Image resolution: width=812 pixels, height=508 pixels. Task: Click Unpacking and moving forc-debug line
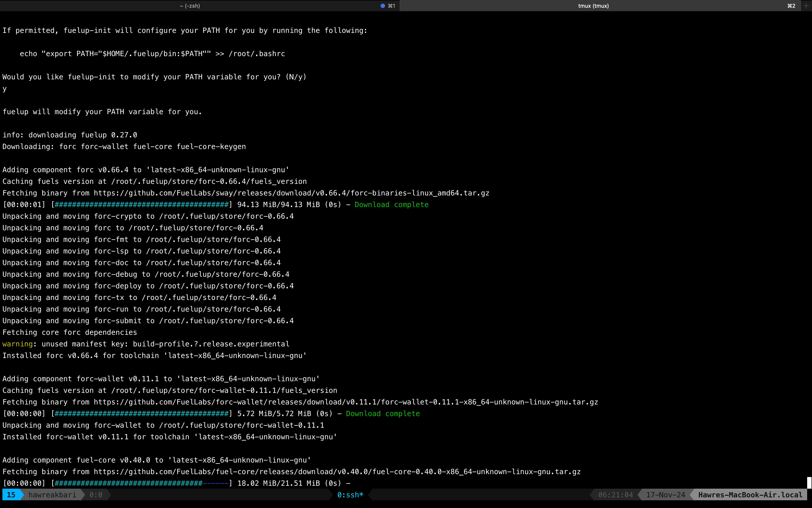(x=146, y=274)
